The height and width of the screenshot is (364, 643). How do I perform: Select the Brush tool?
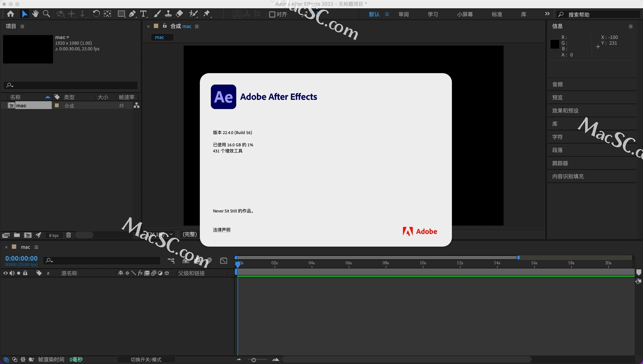(x=157, y=14)
